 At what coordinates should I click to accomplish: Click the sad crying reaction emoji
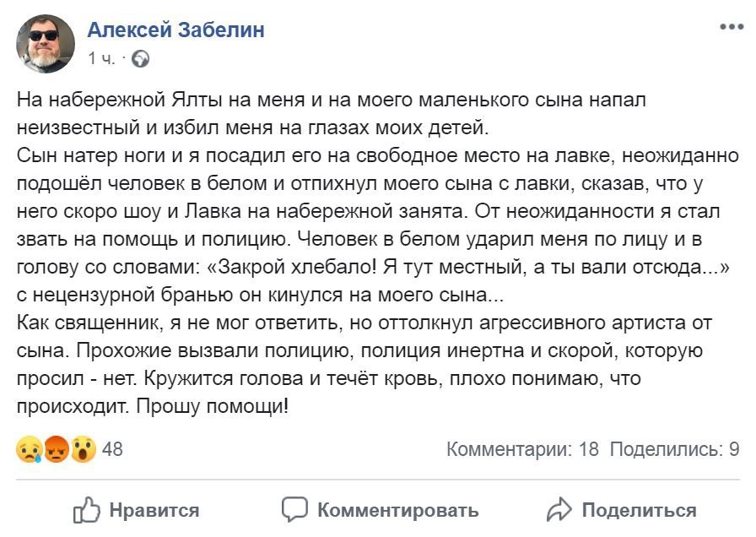(30, 449)
